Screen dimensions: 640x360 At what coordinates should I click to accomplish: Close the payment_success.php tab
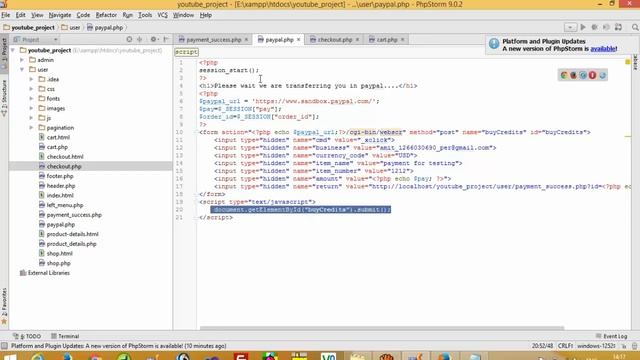(x=246, y=40)
